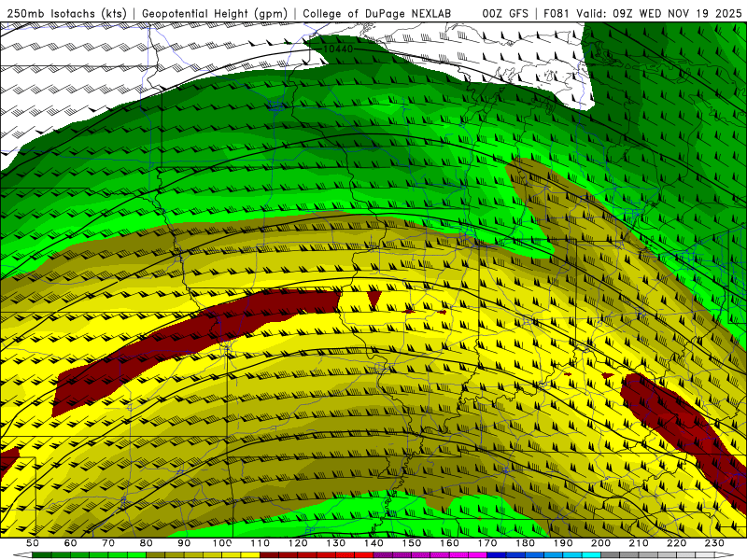747x560 pixels.
Task: Pick the dark red swatch just right of 110
Action: (269, 554)
